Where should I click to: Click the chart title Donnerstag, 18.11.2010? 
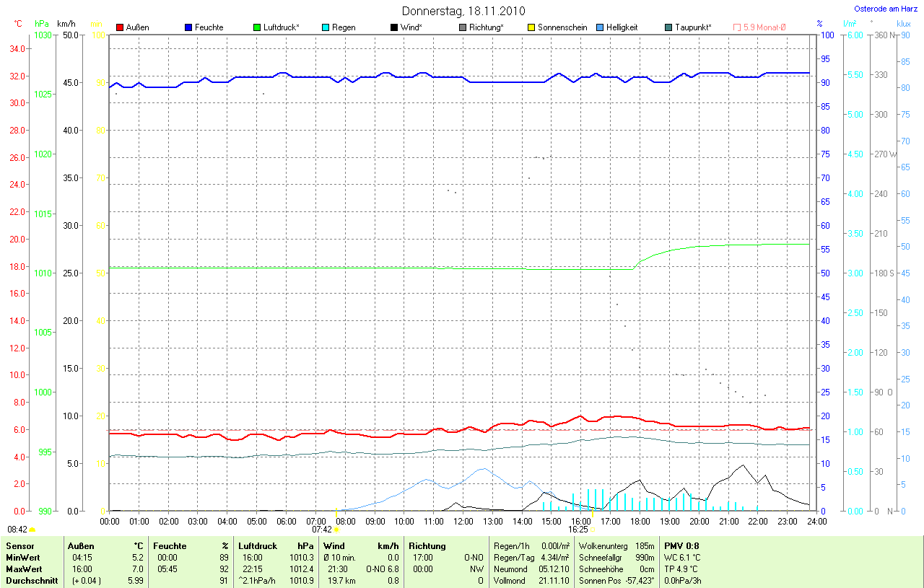(x=463, y=11)
